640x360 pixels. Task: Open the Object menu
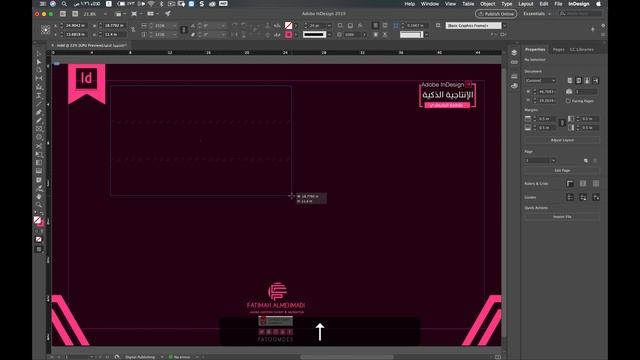click(487, 4)
